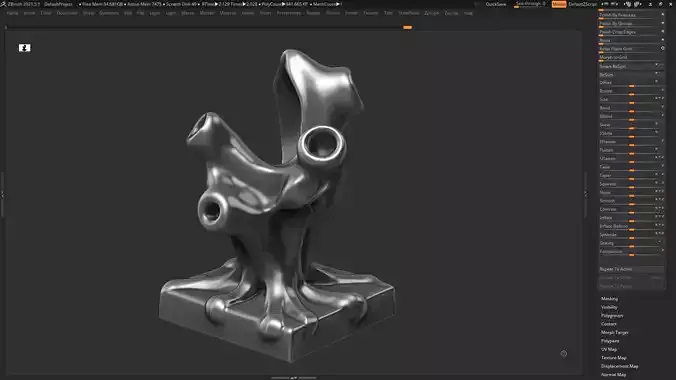The image size is (676, 380).
Task: Click the right tray divider arrows
Action: coord(585,194)
